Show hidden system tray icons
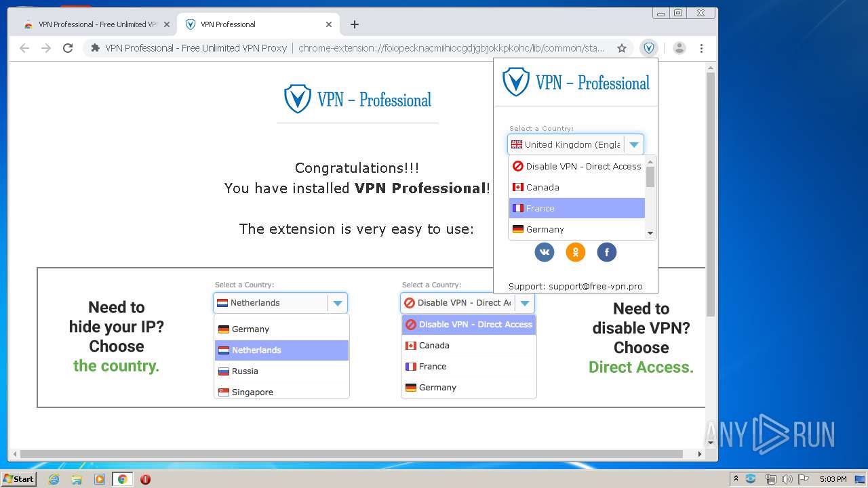The width and height of the screenshot is (868, 488). (x=736, y=479)
